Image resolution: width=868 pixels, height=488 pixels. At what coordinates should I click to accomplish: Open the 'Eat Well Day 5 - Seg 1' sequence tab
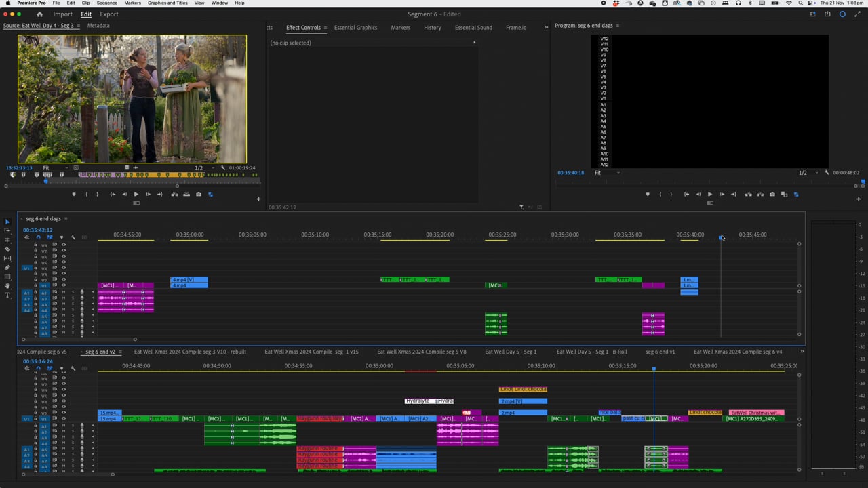click(x=510, y=352)
